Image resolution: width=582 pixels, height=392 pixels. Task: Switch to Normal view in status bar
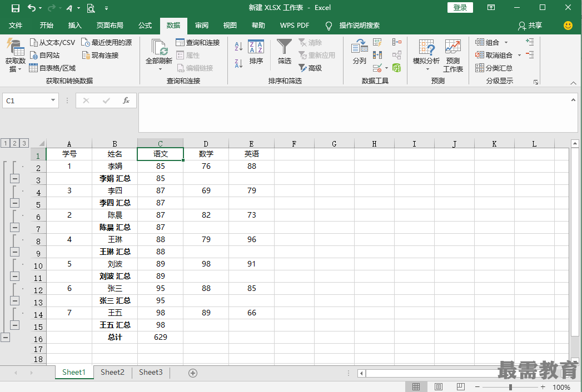(x=416, y=387)
